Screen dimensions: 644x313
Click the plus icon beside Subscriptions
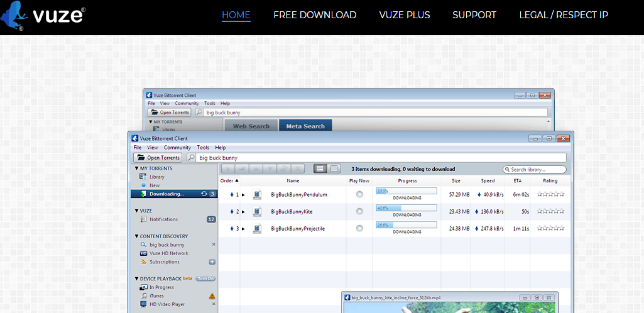tap(212, 261)
